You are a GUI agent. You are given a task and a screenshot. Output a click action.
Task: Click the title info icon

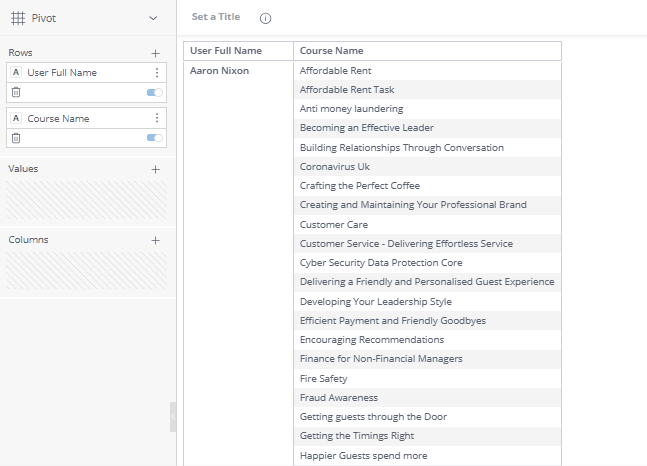(x=265, y=18)
